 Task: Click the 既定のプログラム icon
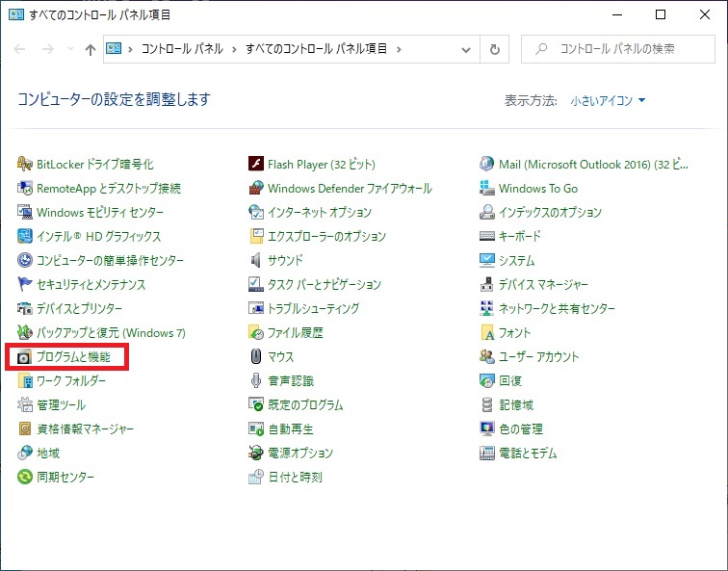point(256,404)
